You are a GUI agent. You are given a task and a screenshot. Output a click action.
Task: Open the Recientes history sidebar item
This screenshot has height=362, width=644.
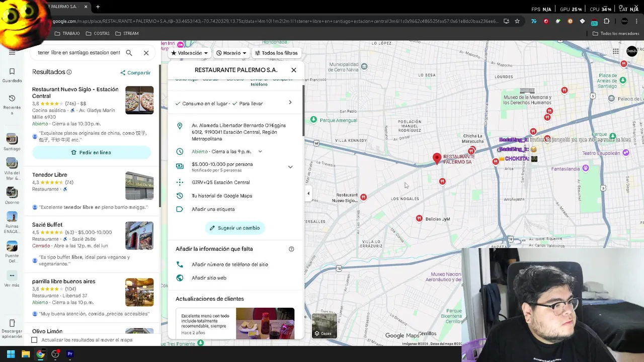click(x=12, y=105)
